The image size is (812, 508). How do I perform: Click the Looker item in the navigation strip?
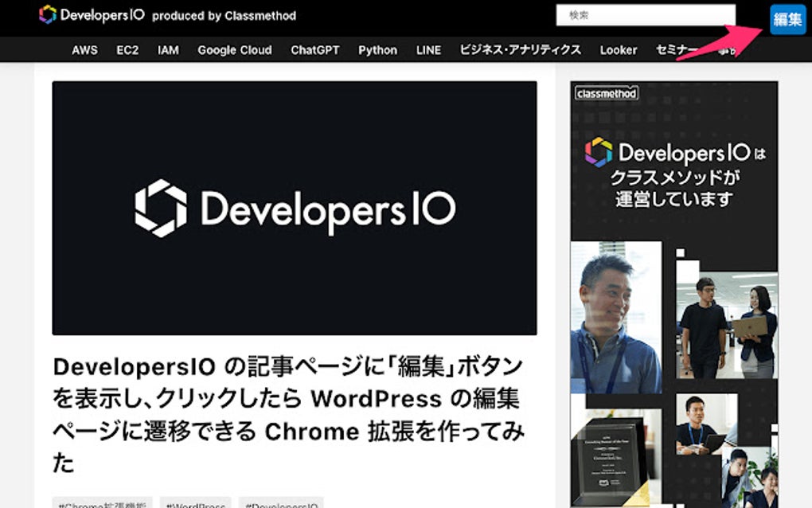619,49
